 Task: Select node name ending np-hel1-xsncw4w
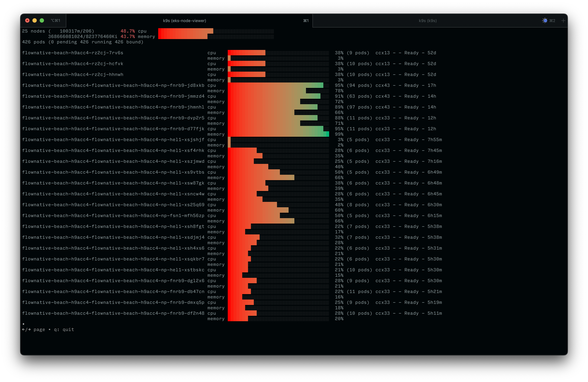coord(113,194)
